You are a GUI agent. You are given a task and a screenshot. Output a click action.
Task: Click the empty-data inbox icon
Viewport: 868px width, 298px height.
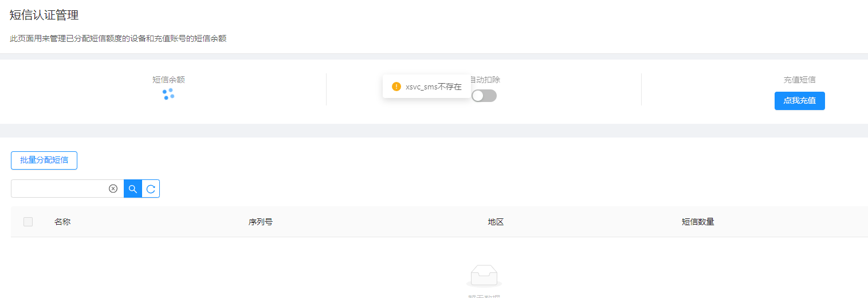(484, 276)
